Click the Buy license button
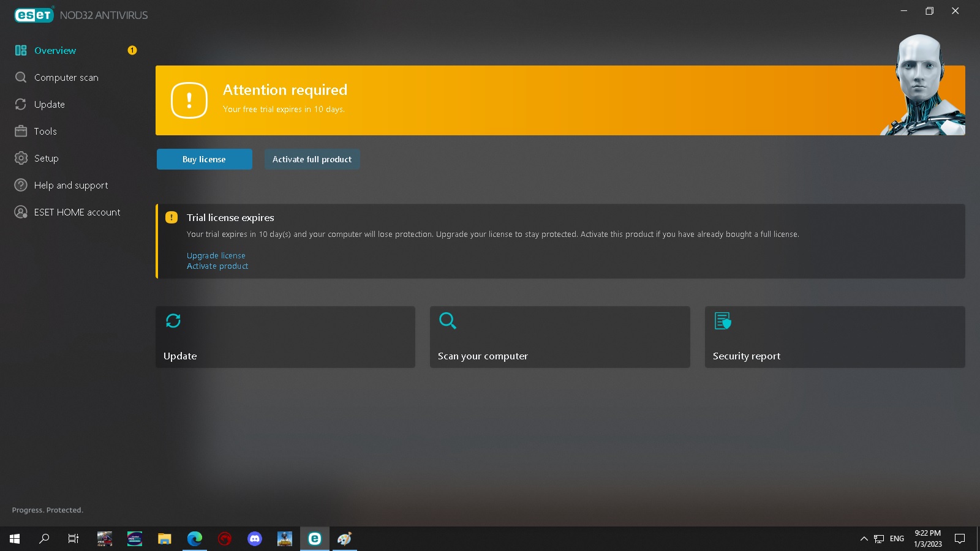Image resolution: width=980 pixels, height=551 pixels. point(204,159)
